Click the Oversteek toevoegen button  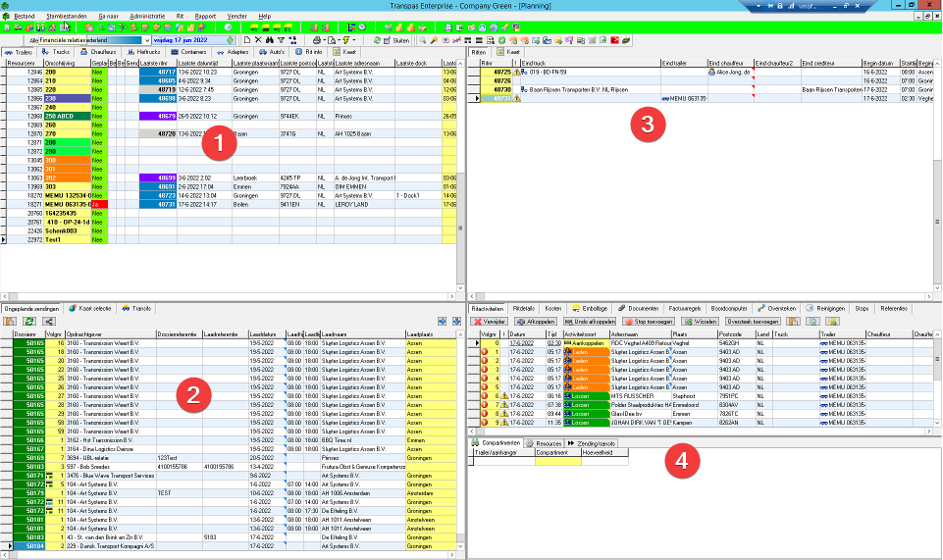753,322
